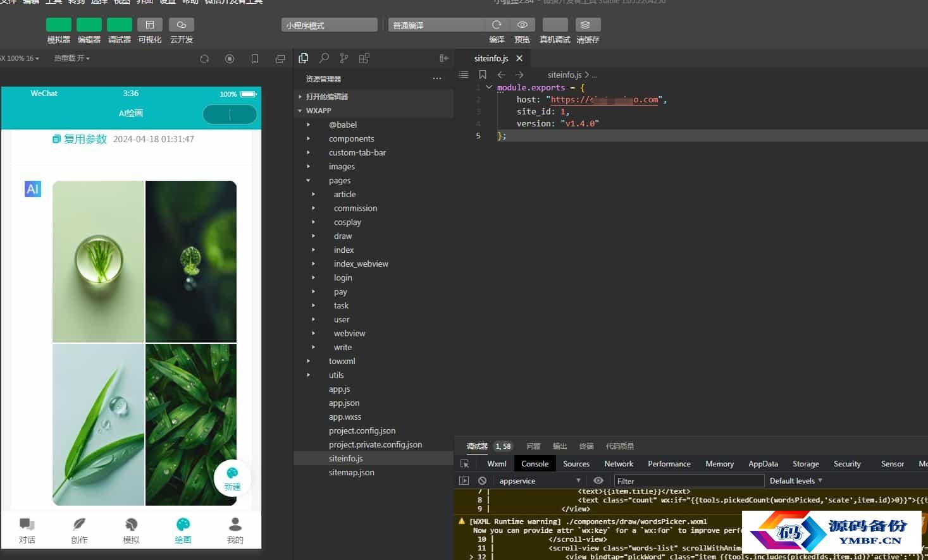928x560 pixels.
Task: Tap the 新建 floating button in simulator
Action: (x=232, y=478)
